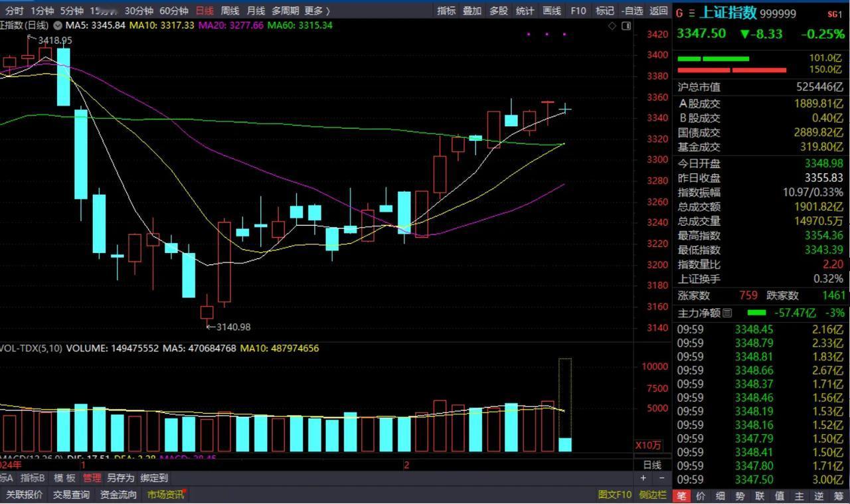Viewport: 850px width, 504px height.
Task: Open the three-line list icon beside 上证指数
Action: tap(692, 13)
